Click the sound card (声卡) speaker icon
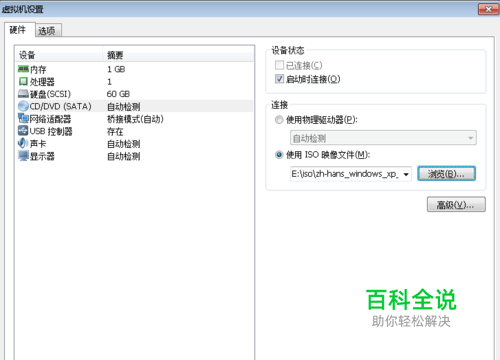 [23, 143]
